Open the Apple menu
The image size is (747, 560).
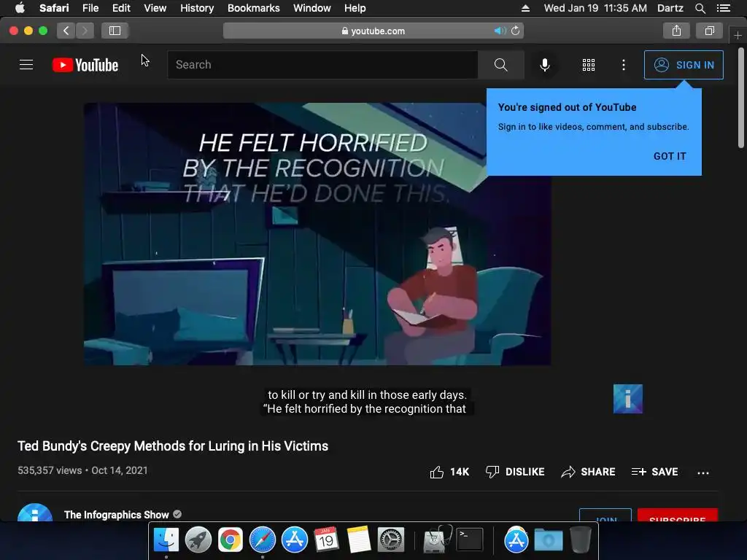[x=20, y=8]
